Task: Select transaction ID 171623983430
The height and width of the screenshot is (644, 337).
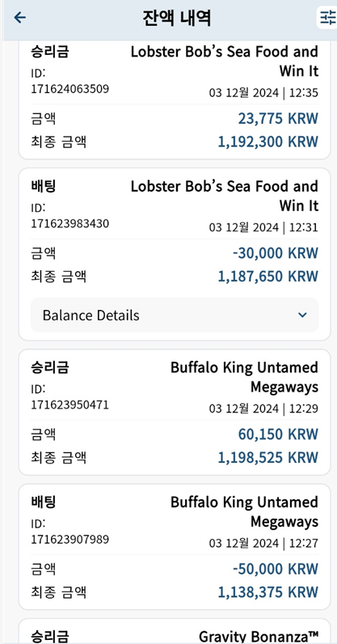Action: pos(70,223)
